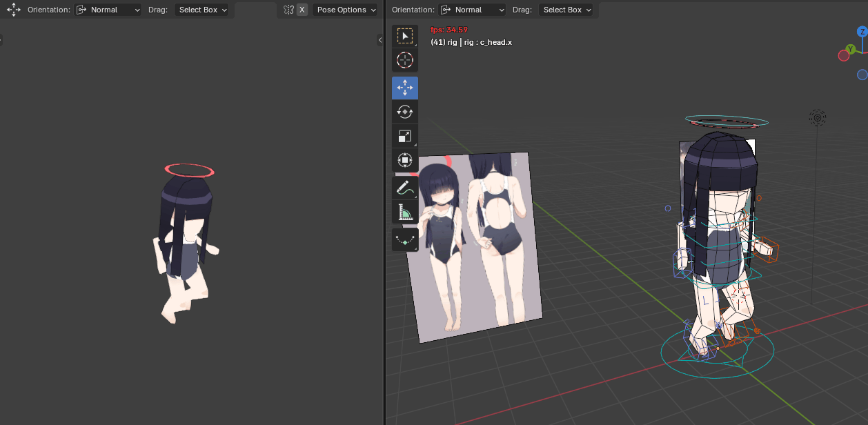Activate the 3D Cursor tool
868x425 pixels.
pos(405,60)
